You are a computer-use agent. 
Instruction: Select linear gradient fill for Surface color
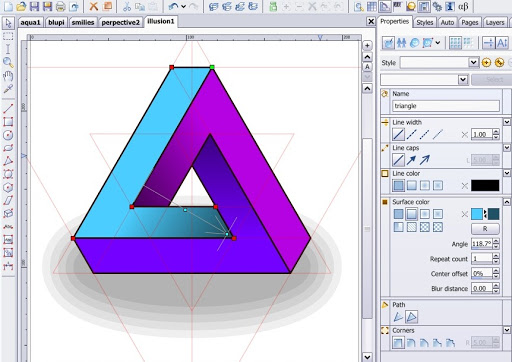pyautogui.click(x=411, y=214)
